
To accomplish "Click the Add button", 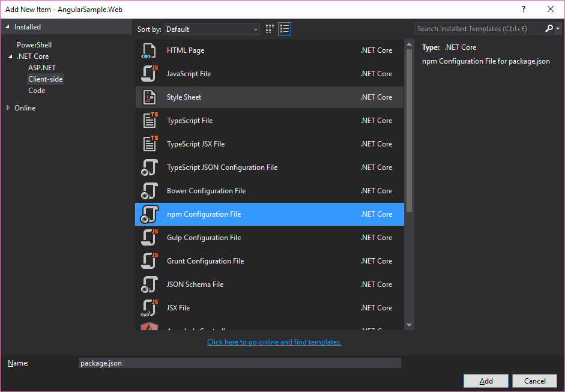I will click(485, 381).
